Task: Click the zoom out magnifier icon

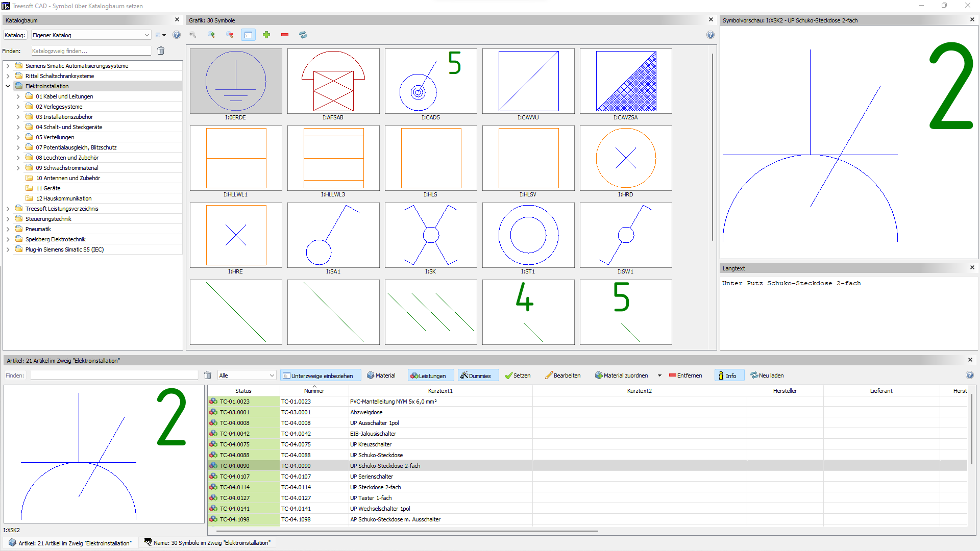Action: (x=230, y=35)
